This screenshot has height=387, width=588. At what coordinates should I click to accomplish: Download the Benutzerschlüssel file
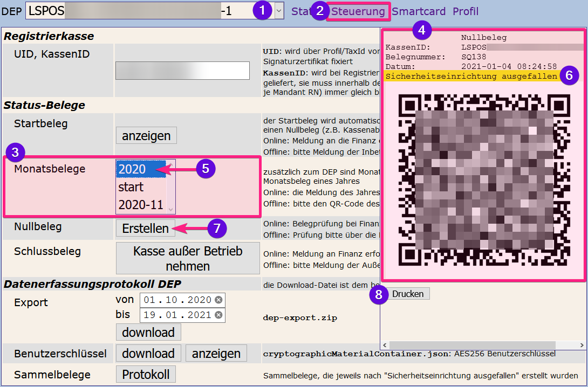pos(148,353)
